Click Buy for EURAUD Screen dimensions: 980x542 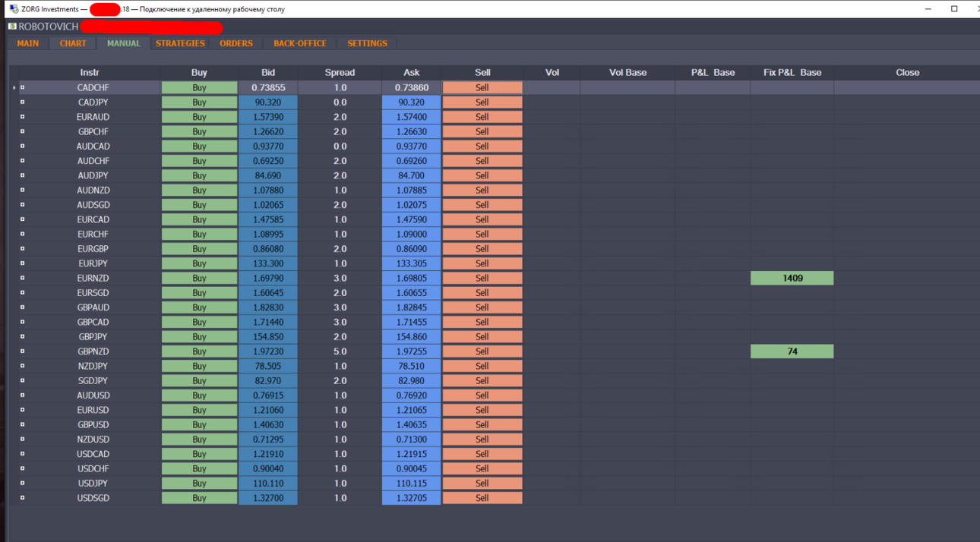point(199,117)
